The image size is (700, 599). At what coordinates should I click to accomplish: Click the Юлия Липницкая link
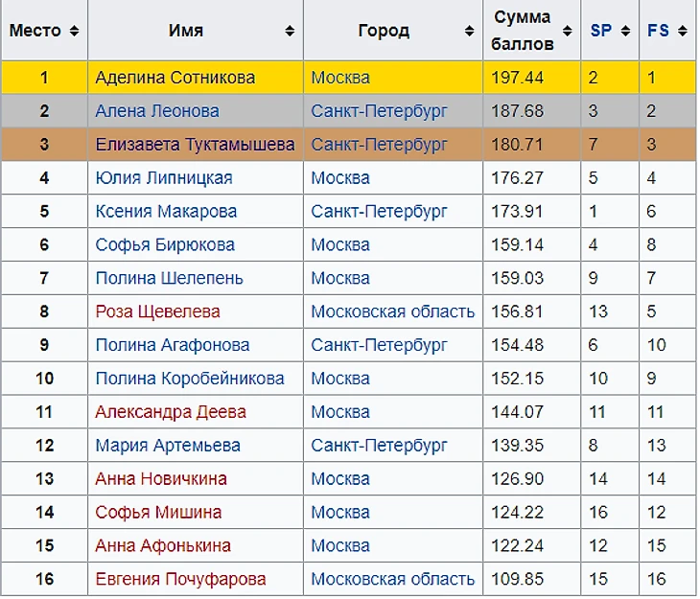pos(163,178)
